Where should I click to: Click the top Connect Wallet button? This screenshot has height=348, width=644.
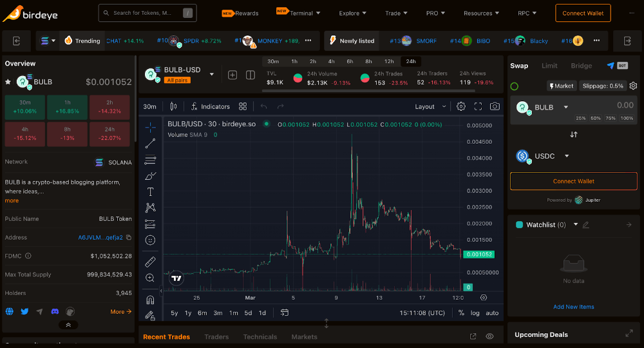point(583,13)
